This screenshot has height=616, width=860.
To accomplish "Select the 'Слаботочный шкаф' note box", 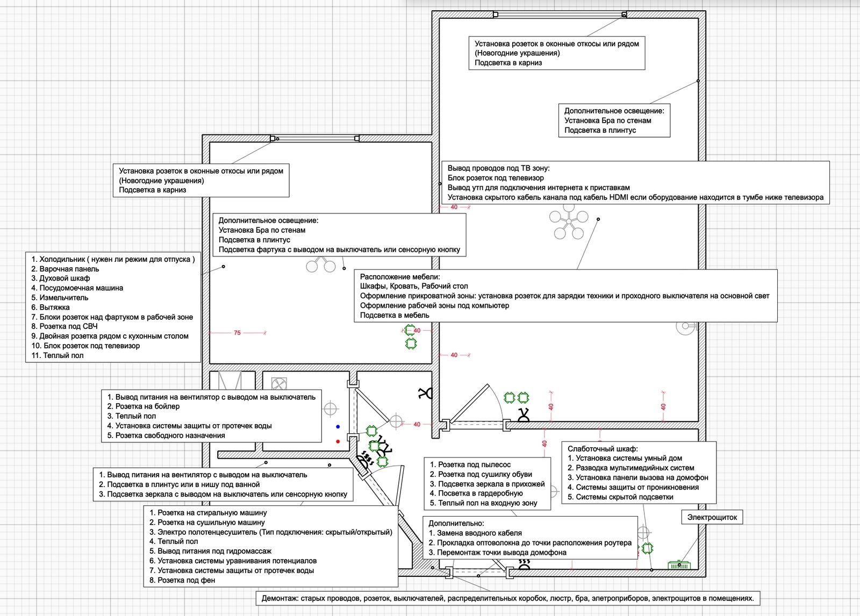I will 639,473.
